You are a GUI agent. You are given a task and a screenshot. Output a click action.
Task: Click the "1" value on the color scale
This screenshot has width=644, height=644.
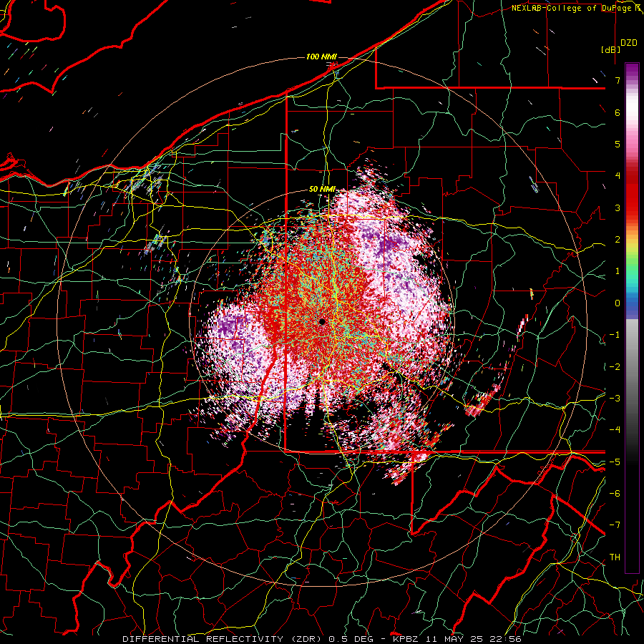pyautogui.click(x=618, y=271)
